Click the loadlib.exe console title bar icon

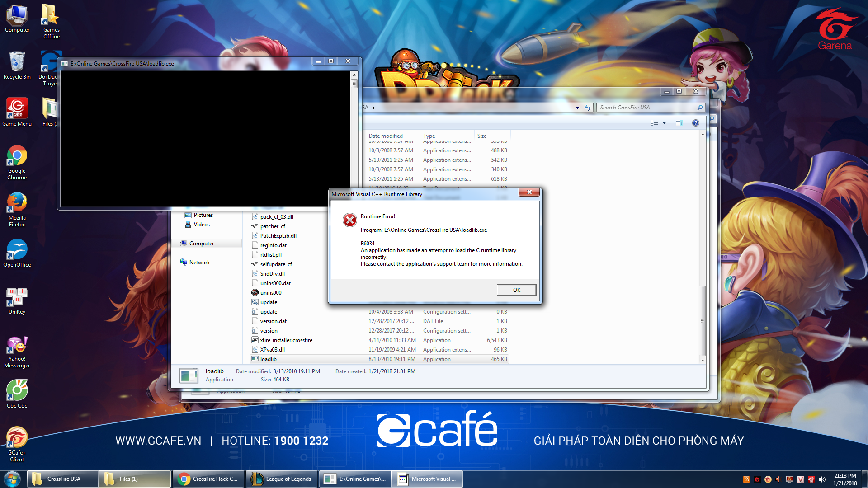[x=65, y=64]
